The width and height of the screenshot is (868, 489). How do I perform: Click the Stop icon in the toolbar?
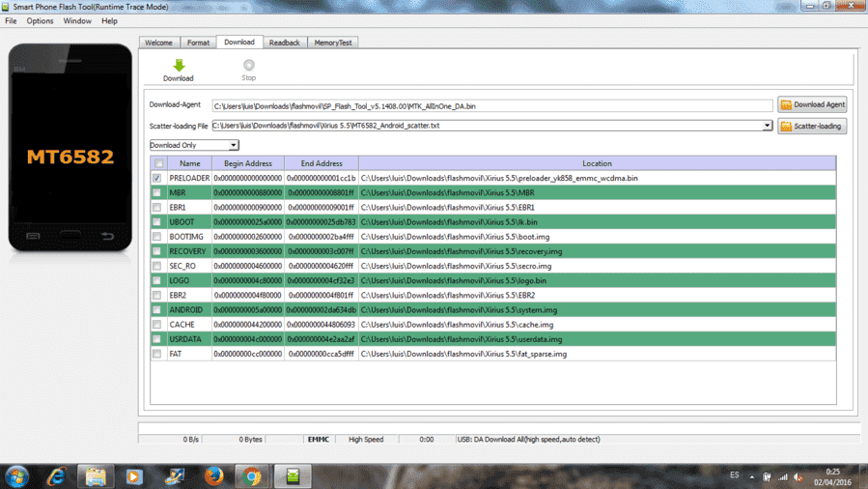[248, 66]
